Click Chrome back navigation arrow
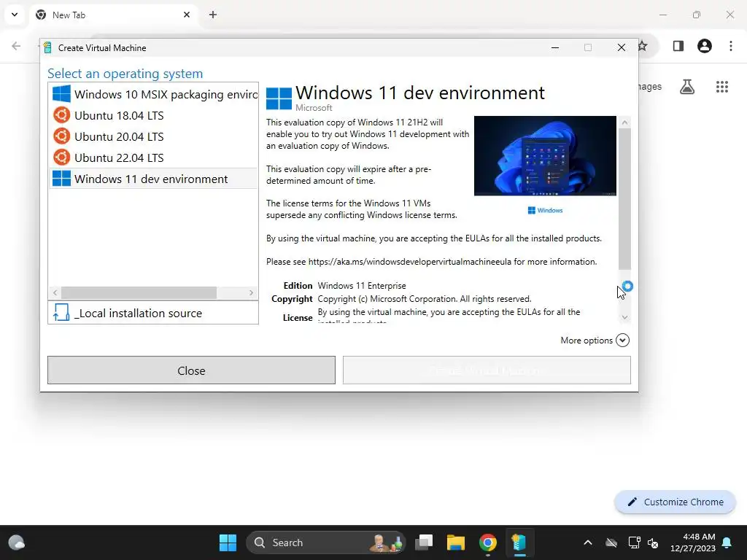This screenshot has height=560, width=747. (x=16, y=46)
